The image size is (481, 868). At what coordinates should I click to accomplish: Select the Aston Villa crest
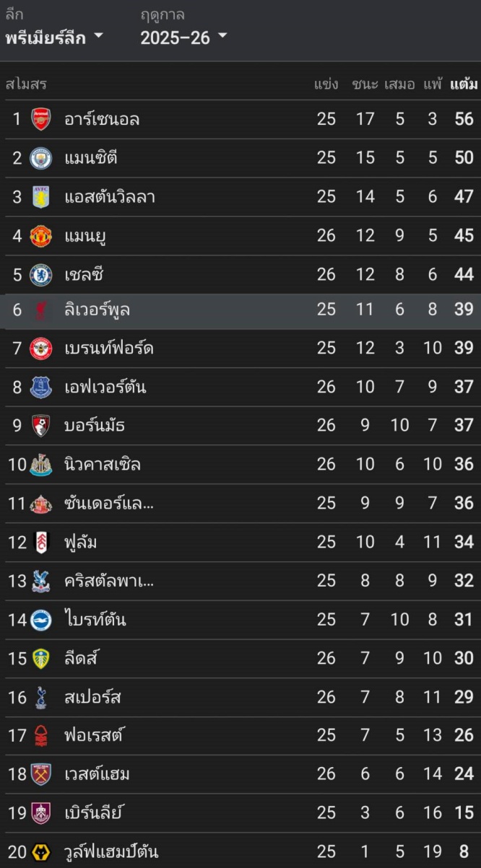[x=41, y=197]
